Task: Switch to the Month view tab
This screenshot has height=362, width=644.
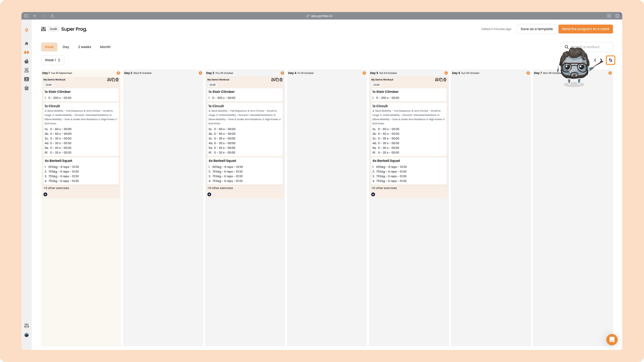Action: 105,47
